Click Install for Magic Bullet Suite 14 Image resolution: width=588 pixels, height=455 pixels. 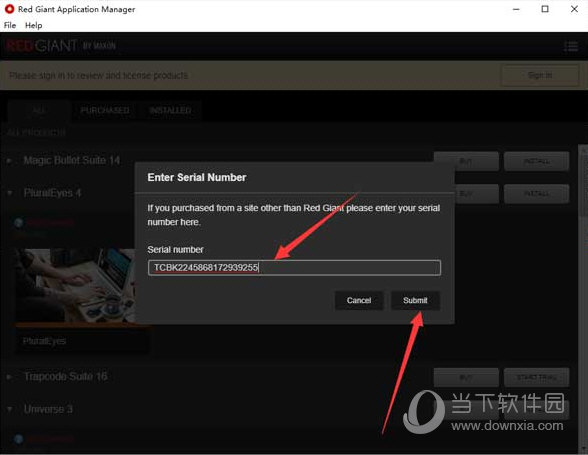[537, 161]
